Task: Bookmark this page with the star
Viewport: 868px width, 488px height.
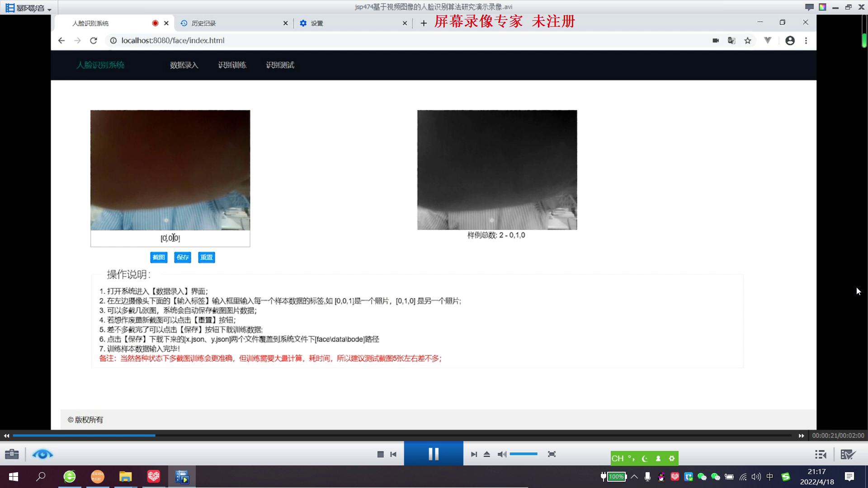Action: [x=748, y=41]
